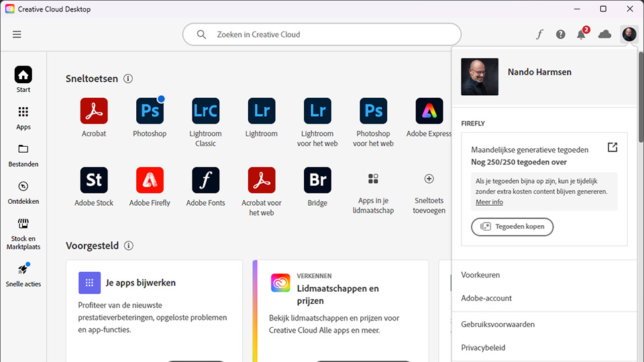Open Photoshop voor het web
The height and width of the screenshot is (362, 644).
[x=374, y=122]
